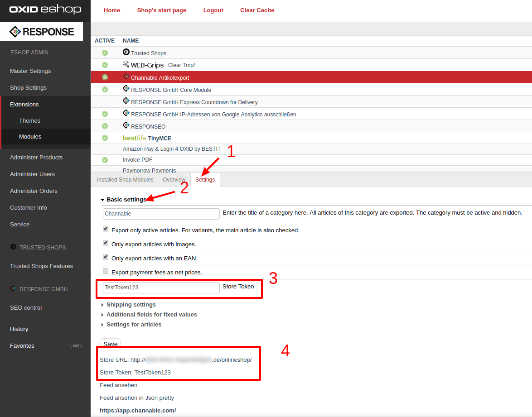Viewport: 532px width, 417px height.
Task: Switch to the Settings tab
Action: tap(205, 180)
